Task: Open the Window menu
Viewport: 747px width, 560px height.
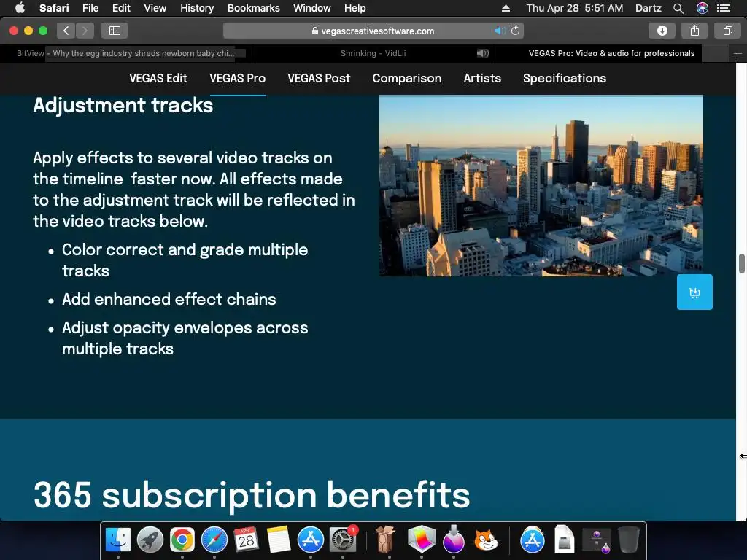Action: [x=312, y=8]
